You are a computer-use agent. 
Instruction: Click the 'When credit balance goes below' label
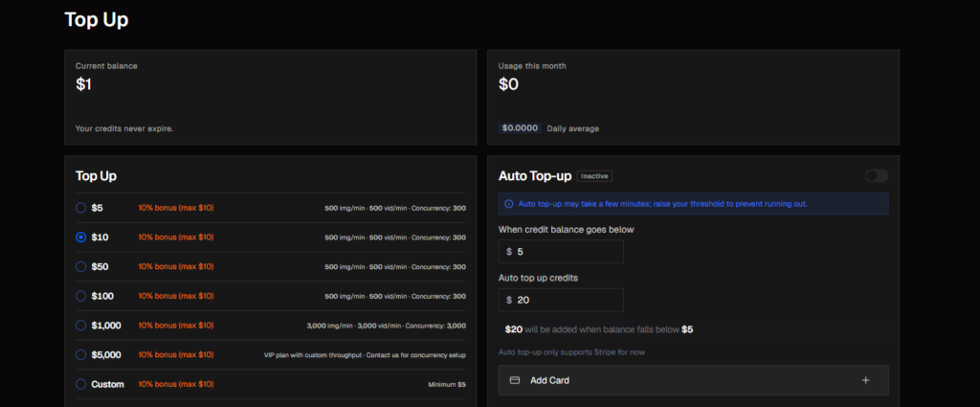tap(567, 230)
